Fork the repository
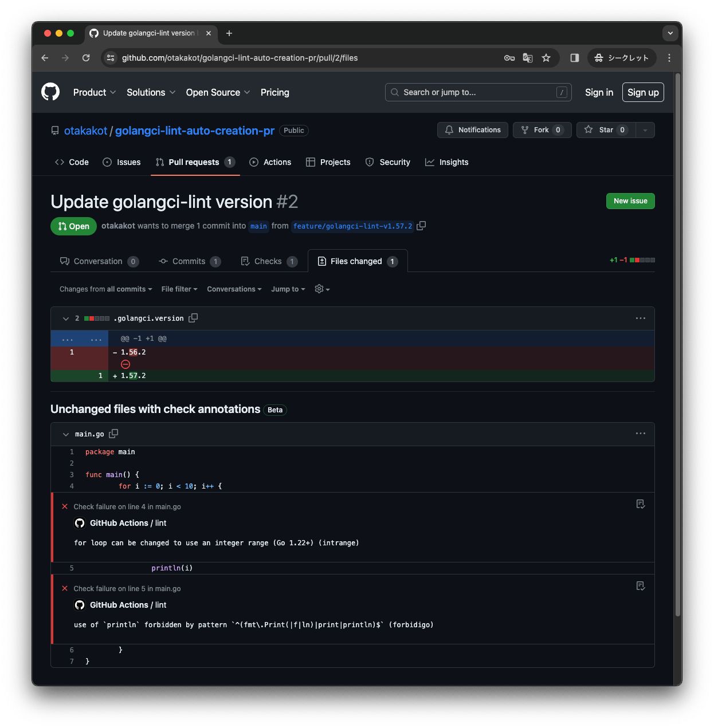 (x=542, y=130)
